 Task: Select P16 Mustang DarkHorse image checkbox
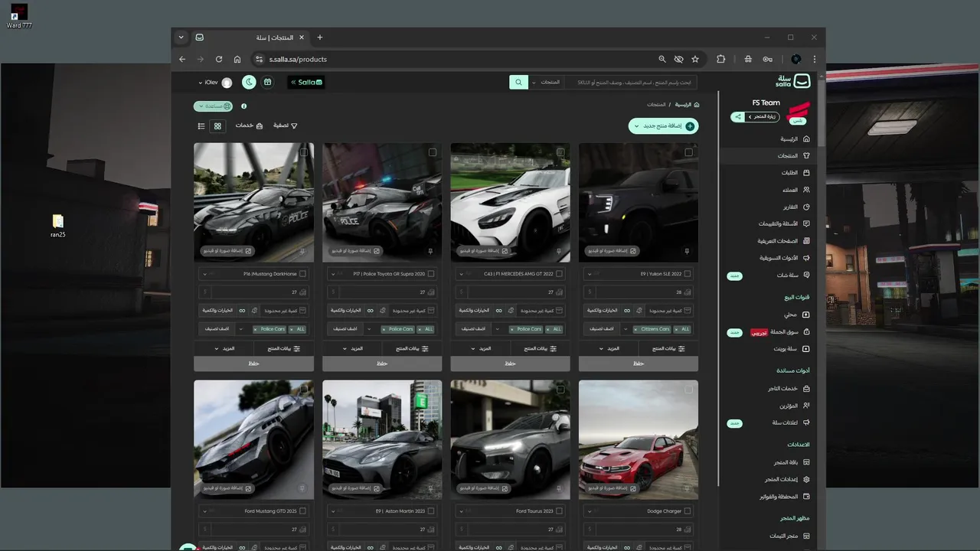pos(303,152)
